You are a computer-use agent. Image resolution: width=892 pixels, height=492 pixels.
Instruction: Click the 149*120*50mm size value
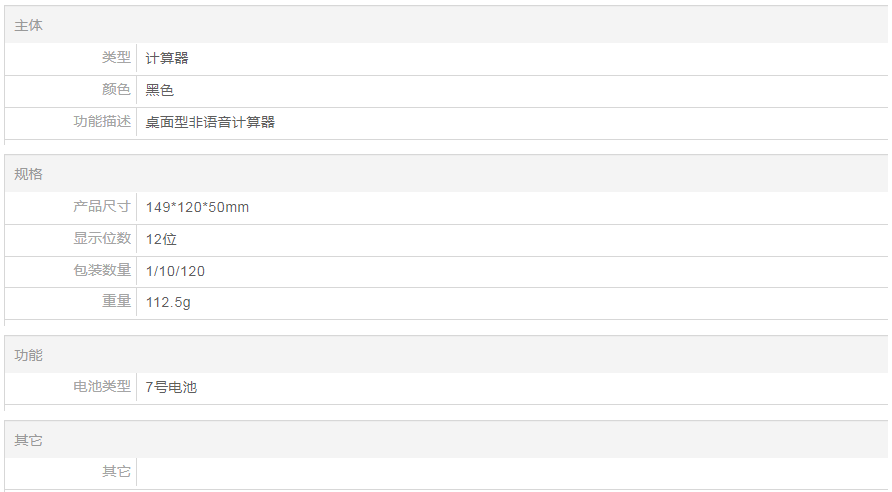(197, 207)
